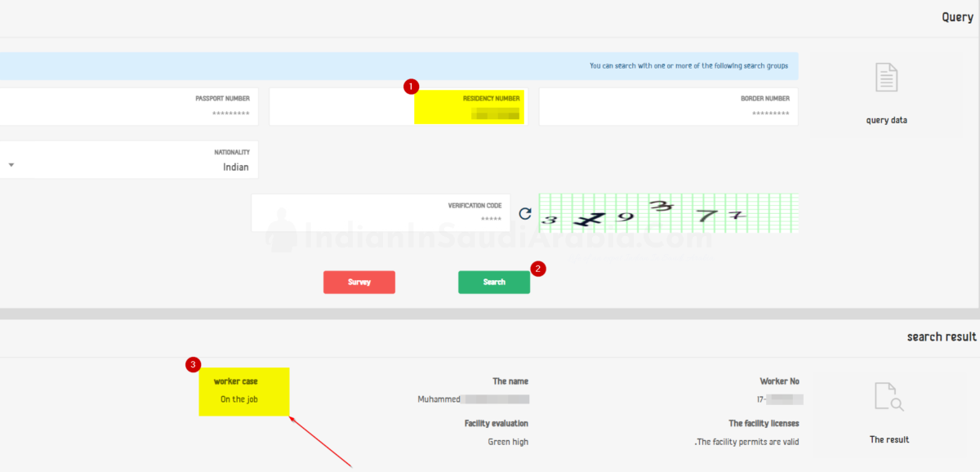The height and width of the screenshot is (472, 980).
Task: Expand the Nationality dropdown arrow
Action: coord(11,165)
